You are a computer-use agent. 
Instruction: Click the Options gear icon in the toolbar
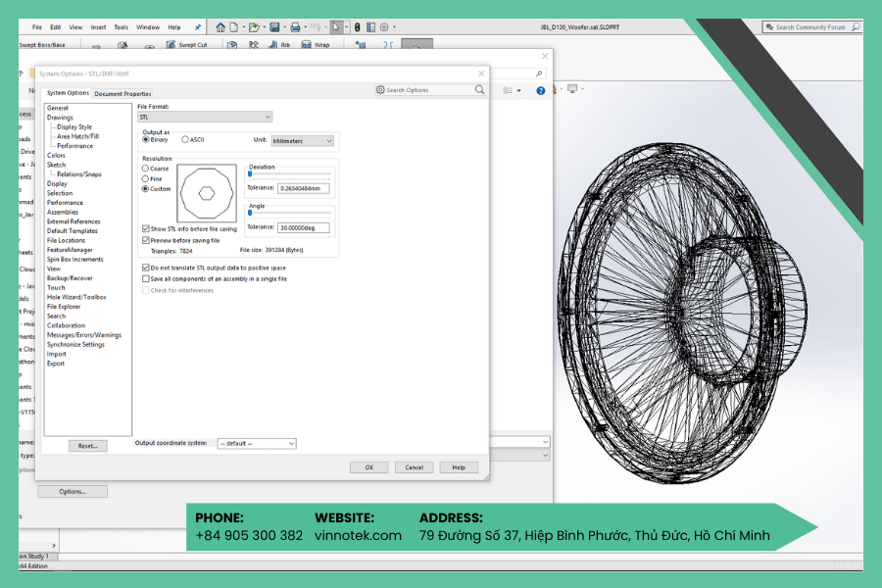pos(384,27)
